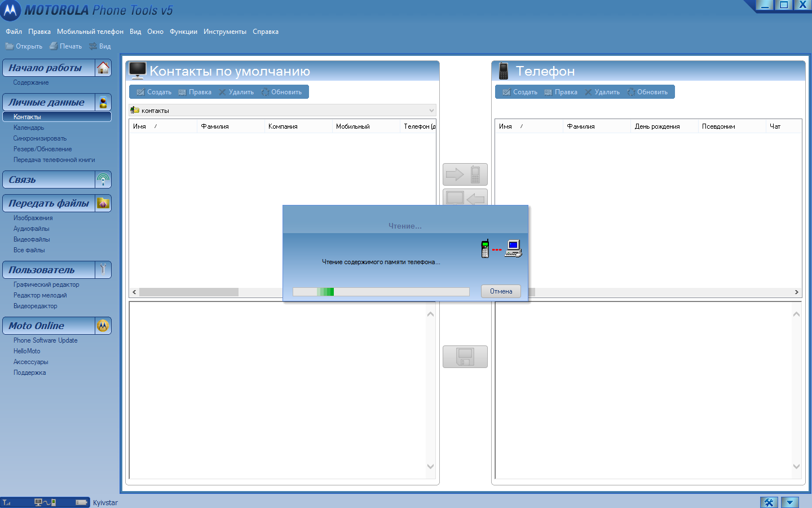Click Создать in the Телефон toolbar

pyautogui.click(x=520, y=92)
